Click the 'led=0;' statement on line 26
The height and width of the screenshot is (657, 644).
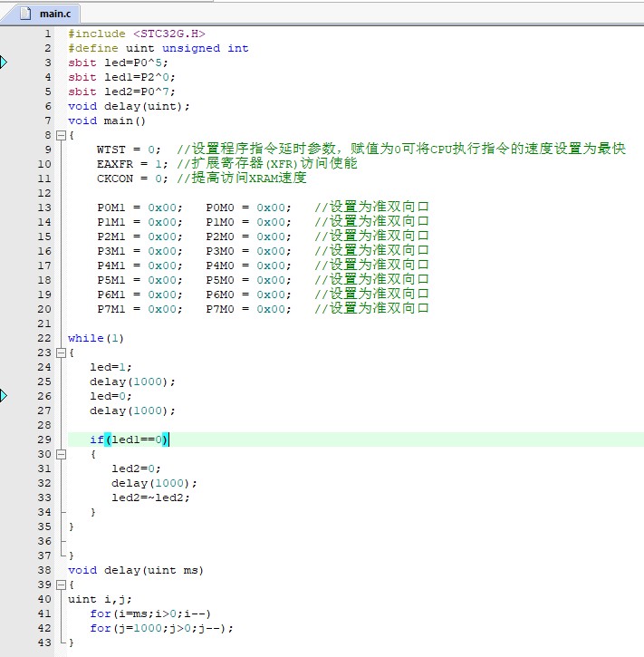click(x=111, y=396)
